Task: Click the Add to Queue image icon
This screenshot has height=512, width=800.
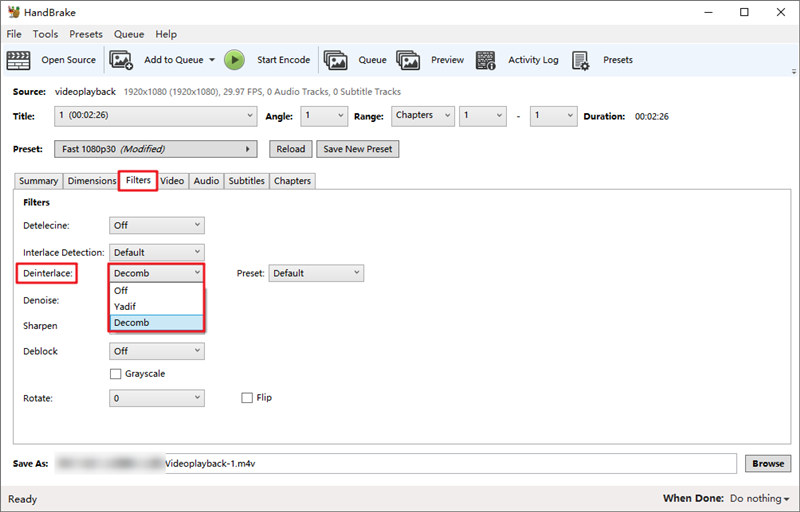Action: [121, 60]
